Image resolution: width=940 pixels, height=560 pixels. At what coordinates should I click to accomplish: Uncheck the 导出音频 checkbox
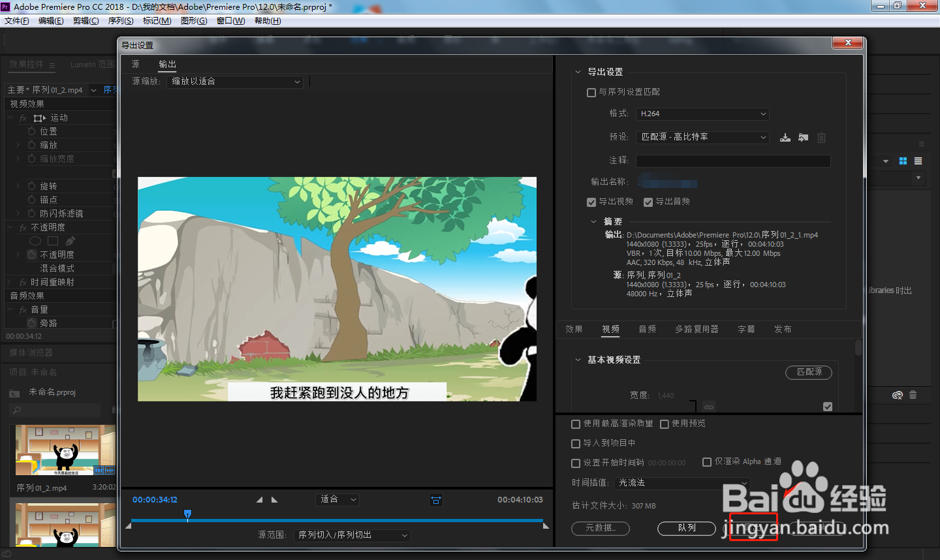648,202
